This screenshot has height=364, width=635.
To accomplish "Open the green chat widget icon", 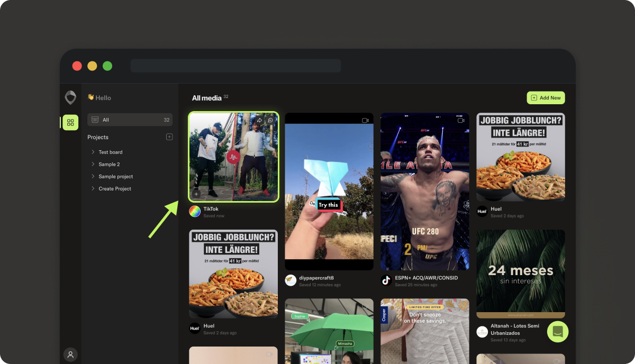I will point(558,332).
